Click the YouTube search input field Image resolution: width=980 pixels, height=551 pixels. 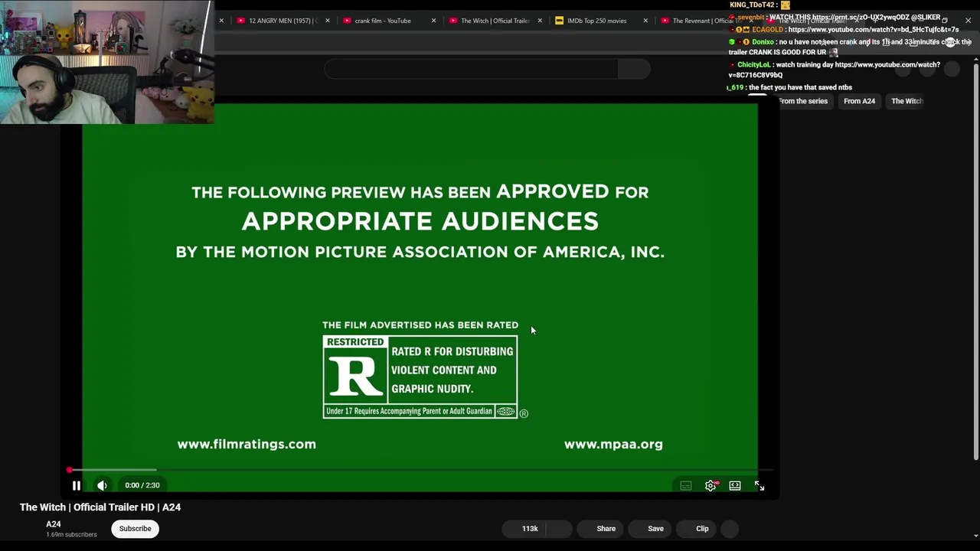(x=471, y=69)
